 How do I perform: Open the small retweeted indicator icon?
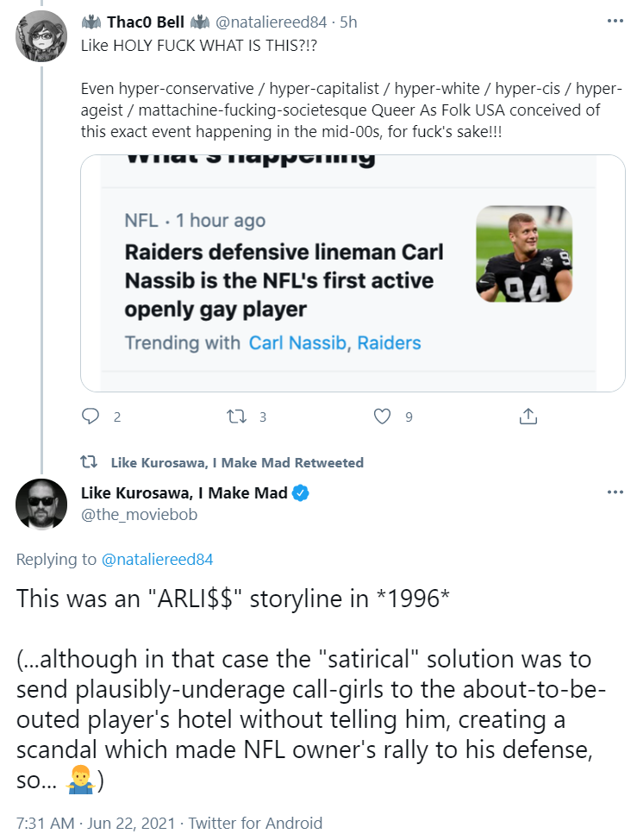pyautogui.click(x=88, y=461)
